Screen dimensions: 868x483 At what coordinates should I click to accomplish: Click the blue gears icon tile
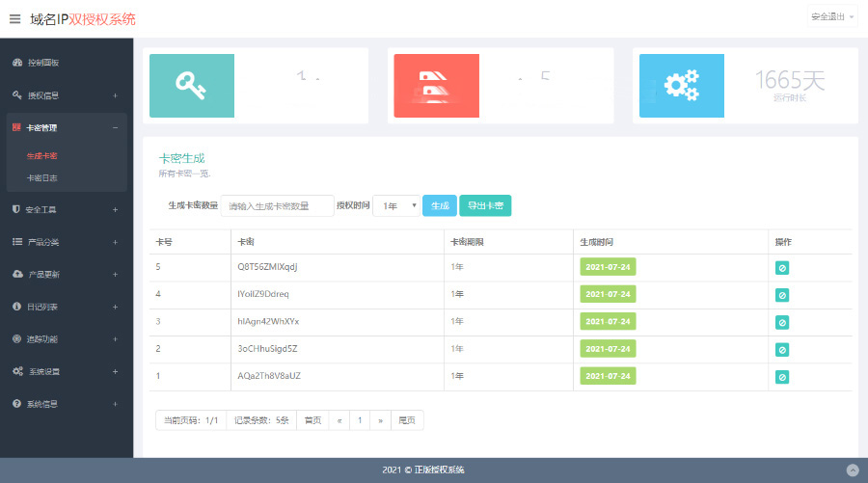pos(681,85)
